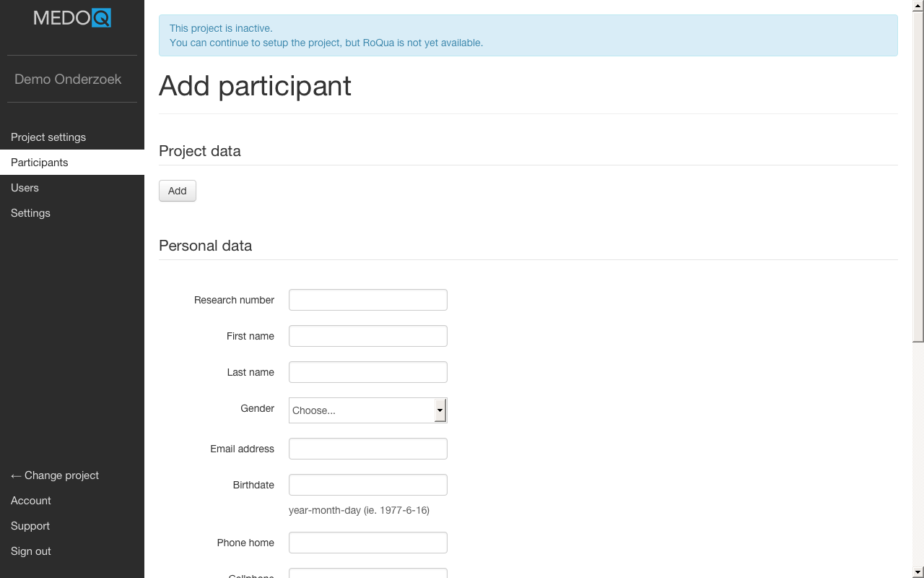Viewport: 924px width, 578px height.
Task: Open Project settings in sidebar
Action: [48, 137]
